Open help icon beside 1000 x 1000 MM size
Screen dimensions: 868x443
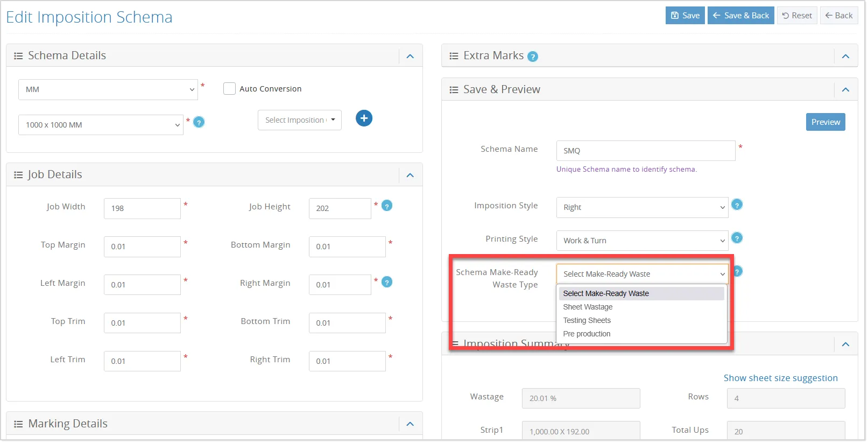pyautogui.click(x=199, y=122)
